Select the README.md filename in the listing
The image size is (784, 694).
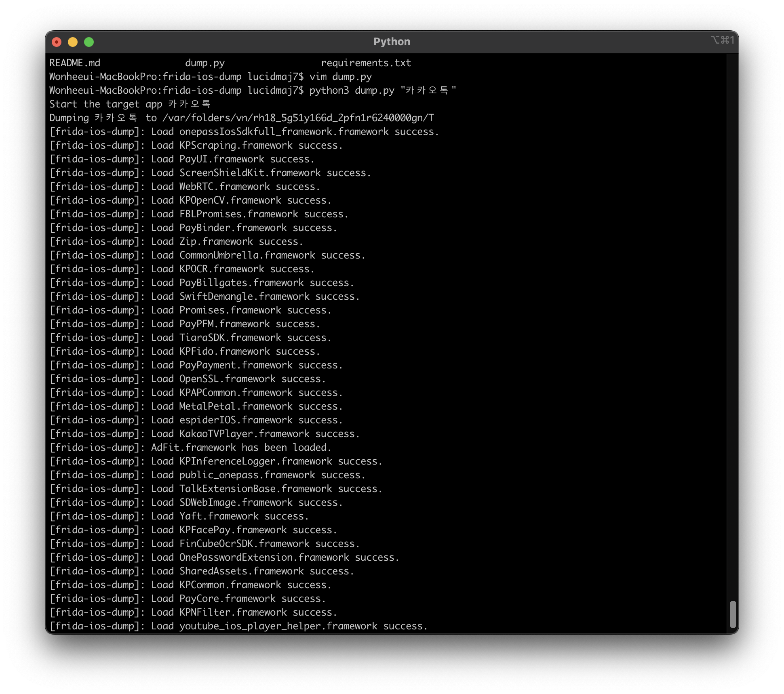[x=74, y=63]
